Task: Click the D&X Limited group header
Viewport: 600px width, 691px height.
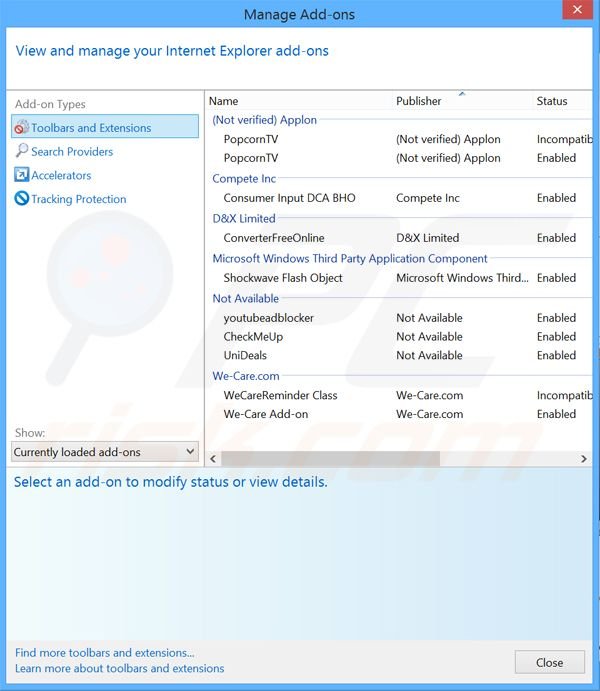Action: (x=244, y=219)
